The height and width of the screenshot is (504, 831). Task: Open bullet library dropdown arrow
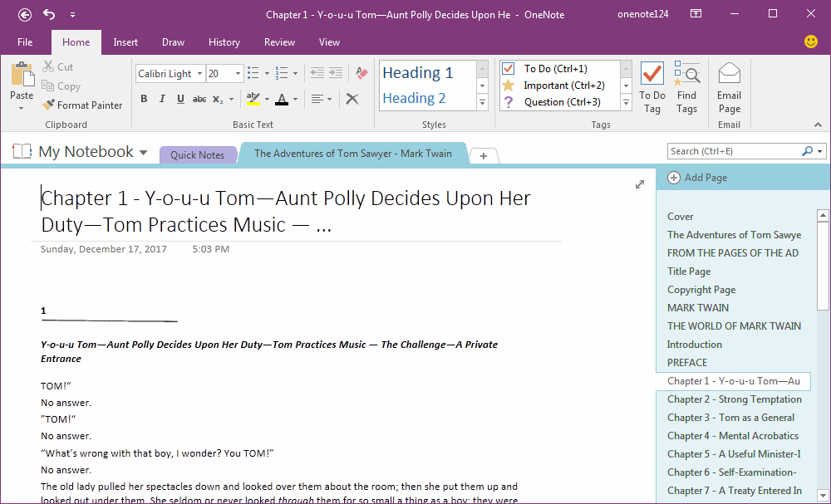[x=267, y=74]
